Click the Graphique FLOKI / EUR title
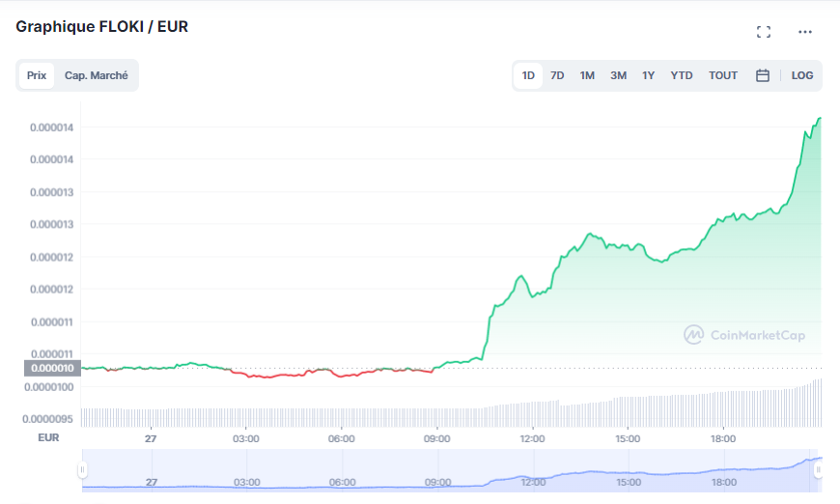Viewport: 840px width, 504px height. (x=101, y=27)
